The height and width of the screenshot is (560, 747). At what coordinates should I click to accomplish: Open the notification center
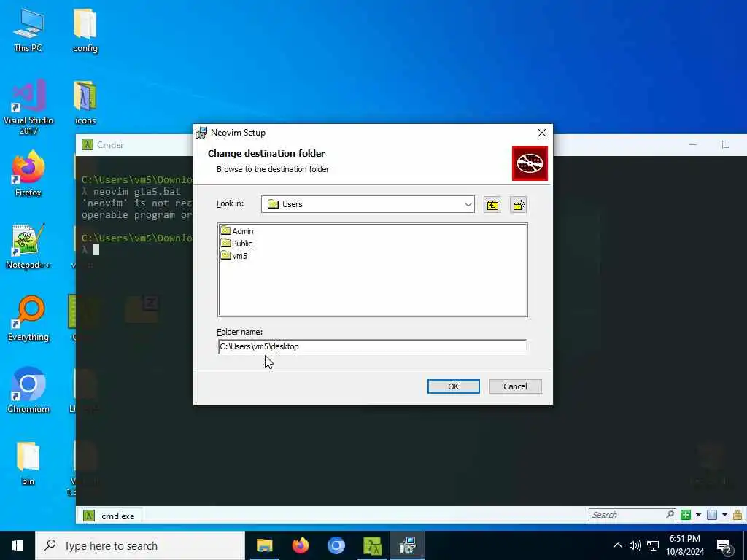(724, 546)
